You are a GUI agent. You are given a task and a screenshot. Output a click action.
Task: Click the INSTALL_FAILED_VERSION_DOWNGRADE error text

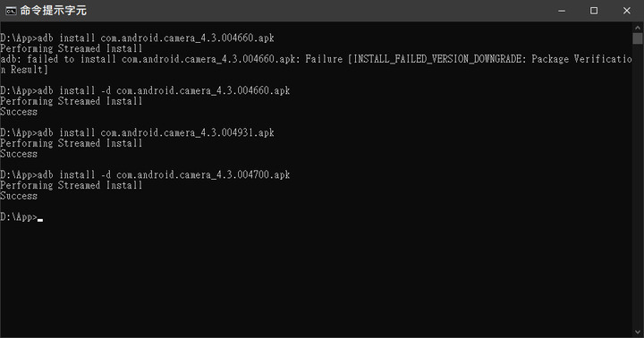[437, 59]
